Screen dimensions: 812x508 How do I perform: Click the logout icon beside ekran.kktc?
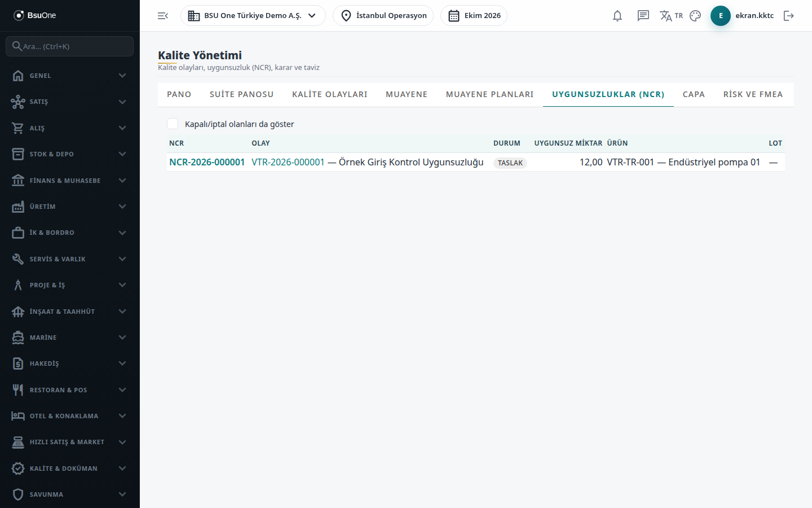789,16
